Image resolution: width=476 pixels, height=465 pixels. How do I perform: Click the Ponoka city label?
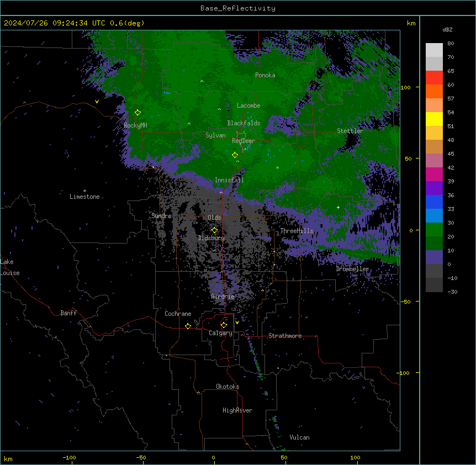(265, 75)
